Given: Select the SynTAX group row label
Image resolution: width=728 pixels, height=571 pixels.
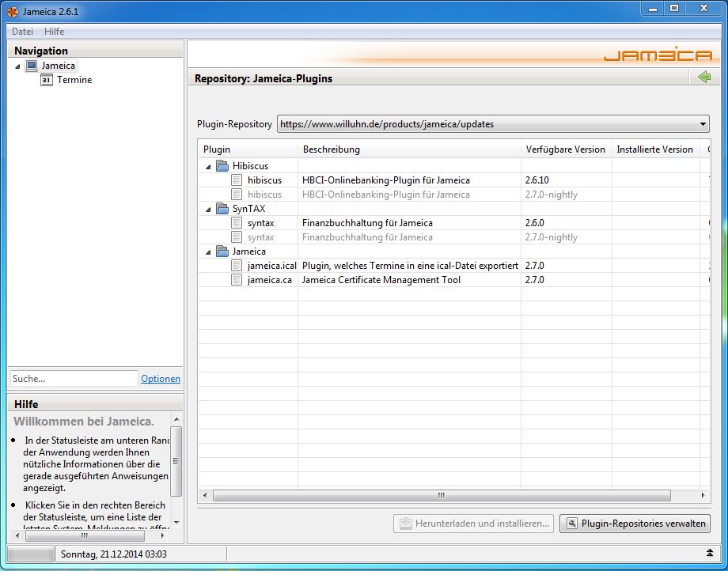Looking at the screenshot, I should pyautogui.click(x=248, y=208).
